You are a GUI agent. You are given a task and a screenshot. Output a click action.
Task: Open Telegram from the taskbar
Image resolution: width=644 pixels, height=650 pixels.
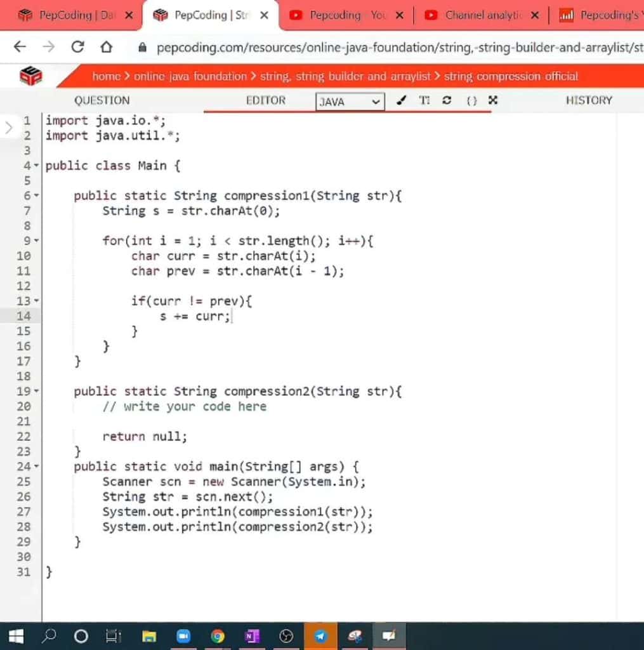tap(320, 635)
